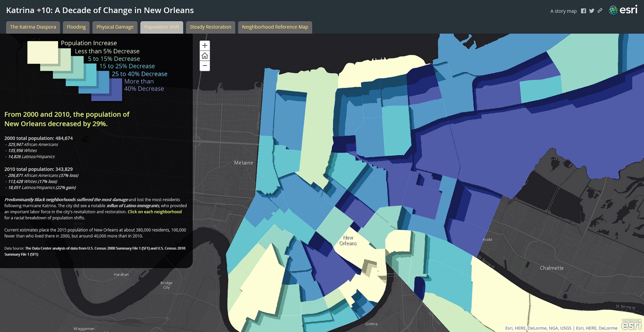Click the Metairie label on map
Image resolution: width=644 pixels, height=332 pixels.
[x=244, y=163]
